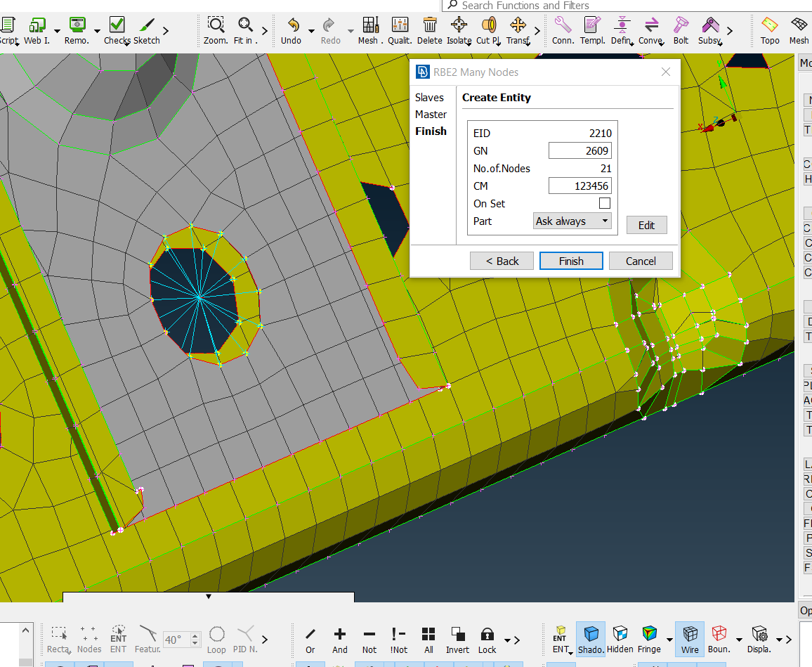Open the Part dropdown set to Ask always

point(572,221)
